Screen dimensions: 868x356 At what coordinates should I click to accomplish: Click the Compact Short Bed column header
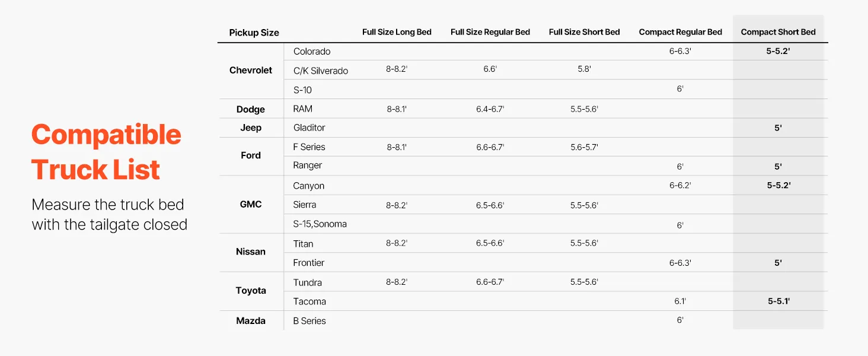tap(778, 32)
